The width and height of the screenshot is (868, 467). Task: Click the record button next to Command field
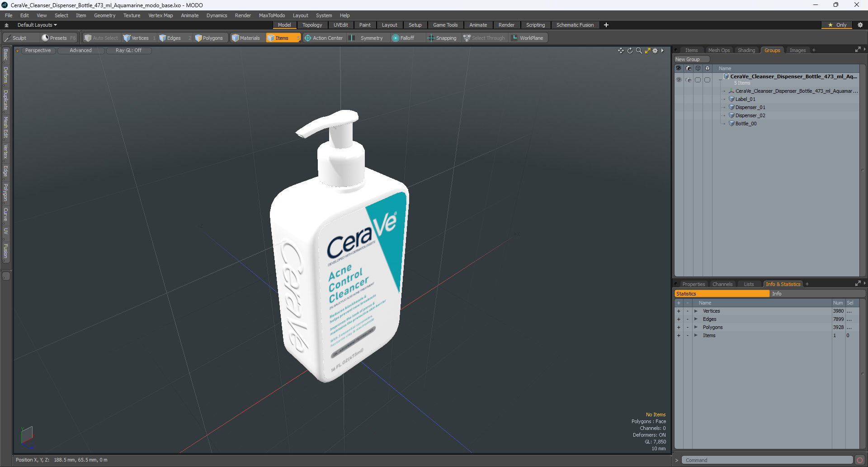860,460
